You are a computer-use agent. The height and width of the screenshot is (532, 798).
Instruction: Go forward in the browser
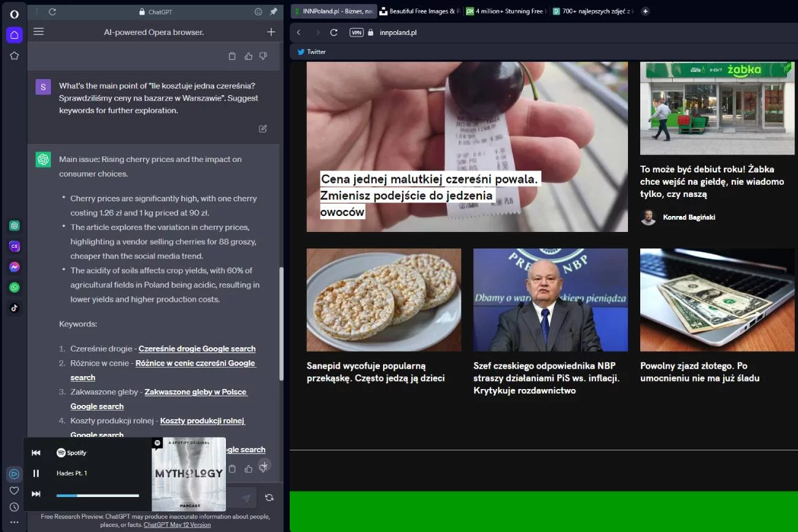click(317, 33)
